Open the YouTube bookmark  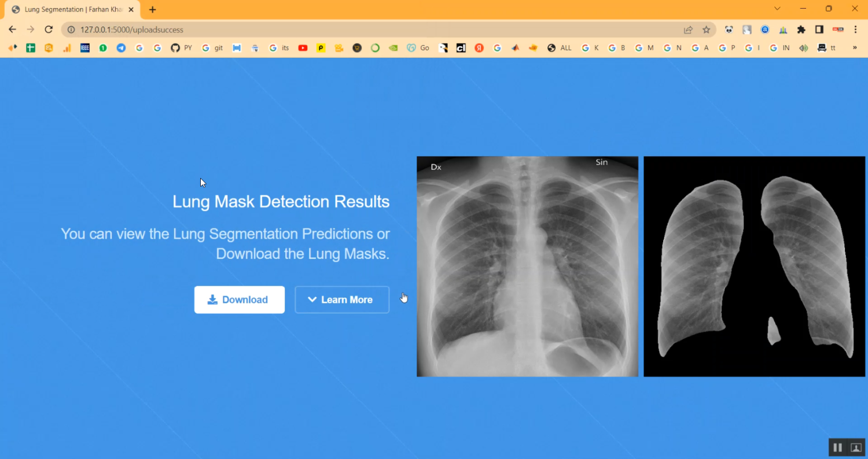pyautogui.click(x=303, y=48)
